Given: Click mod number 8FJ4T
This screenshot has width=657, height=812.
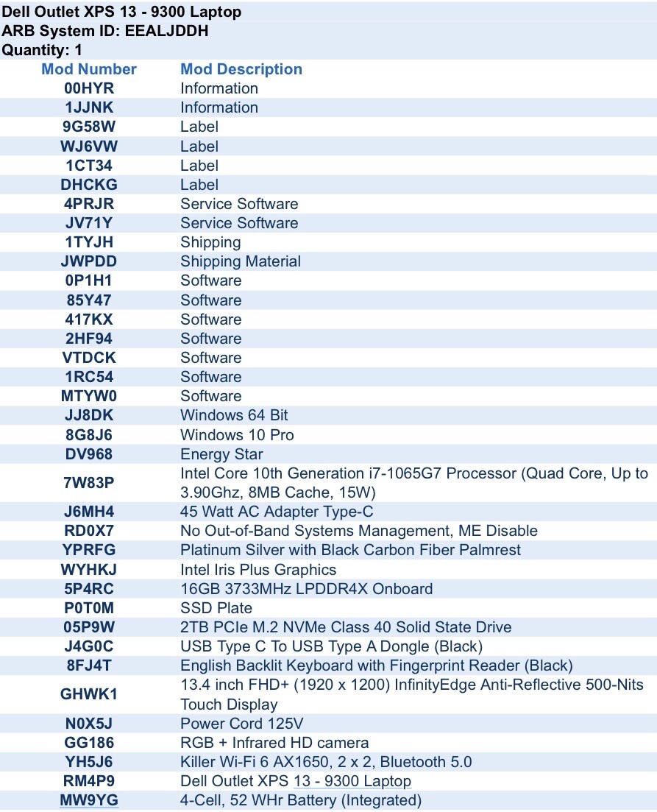Looking at the screenshot, I should 89,665.
